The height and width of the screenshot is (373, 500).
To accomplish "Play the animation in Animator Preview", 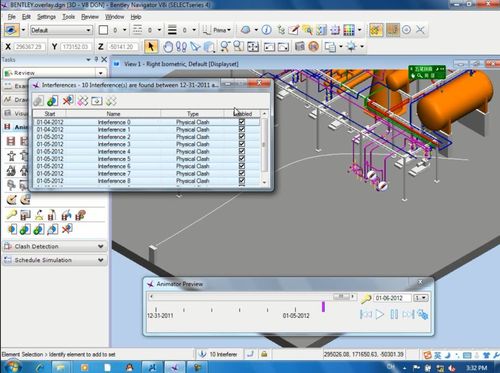I will point(380,314).
